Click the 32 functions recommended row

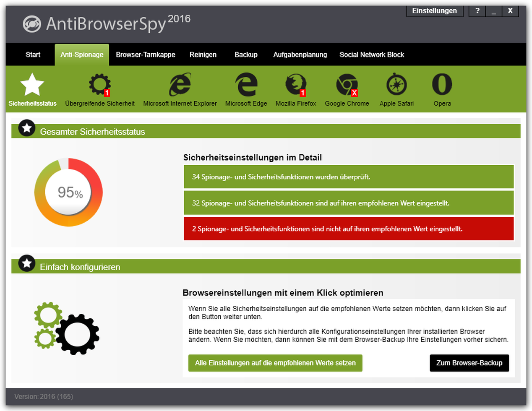[x=349, y=203]
